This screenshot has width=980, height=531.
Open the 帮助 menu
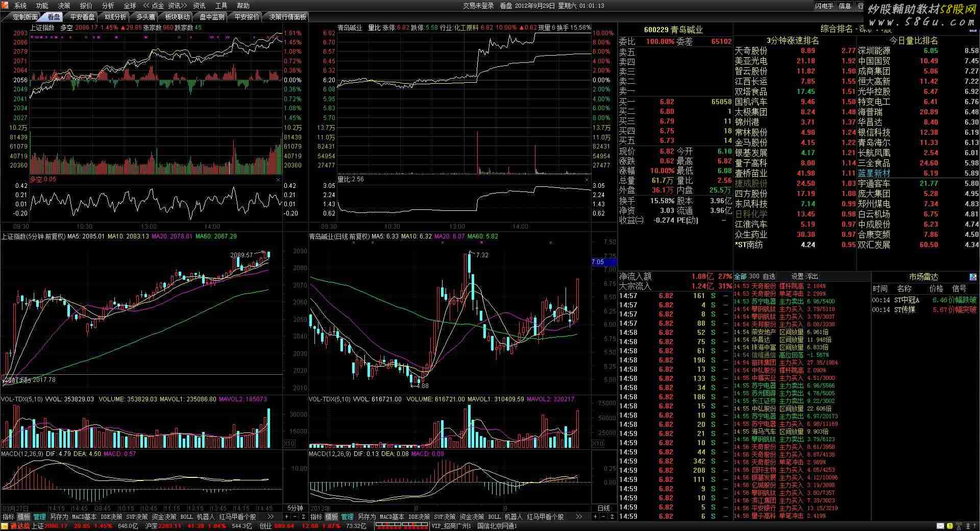(243, 6)
